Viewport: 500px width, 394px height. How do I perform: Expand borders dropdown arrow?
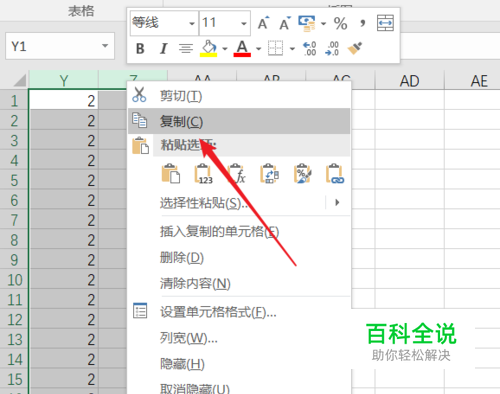292,49
